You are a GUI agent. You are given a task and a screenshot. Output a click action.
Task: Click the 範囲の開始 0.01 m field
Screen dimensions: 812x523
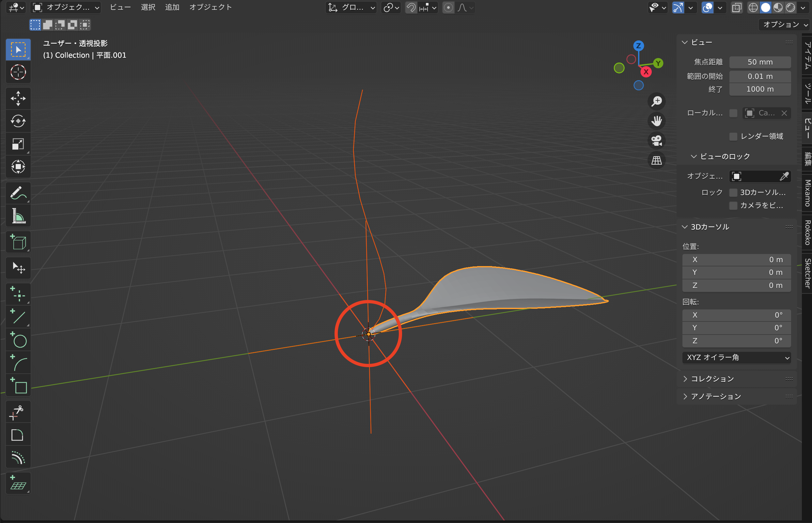coord(760,76)
